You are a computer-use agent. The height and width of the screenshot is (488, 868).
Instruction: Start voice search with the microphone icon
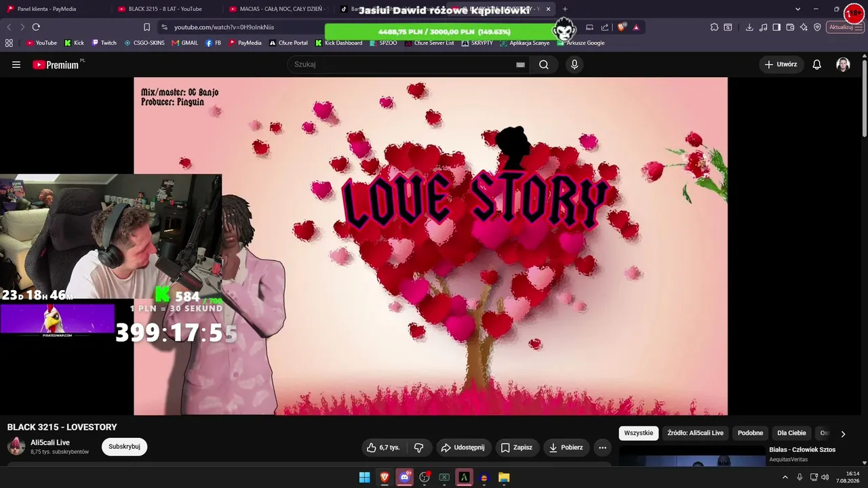click(x=574, y=64)
